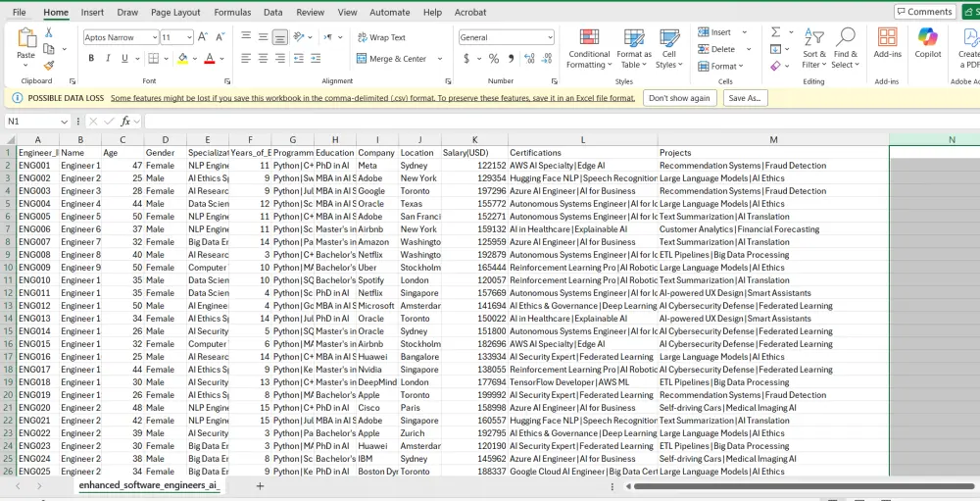Align text right in cell
The height and width of the screenshot is (501, 980).
tap(280, 58)
